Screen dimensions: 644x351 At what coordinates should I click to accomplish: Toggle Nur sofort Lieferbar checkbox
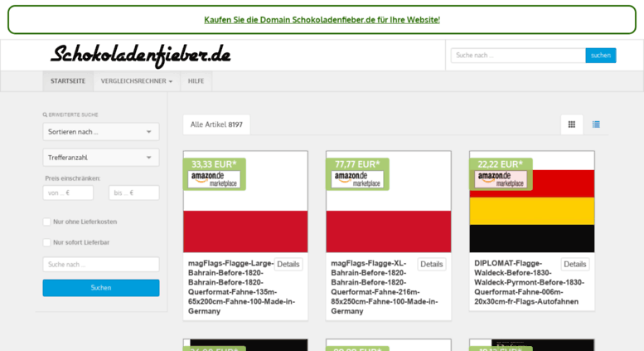[46, 242]
